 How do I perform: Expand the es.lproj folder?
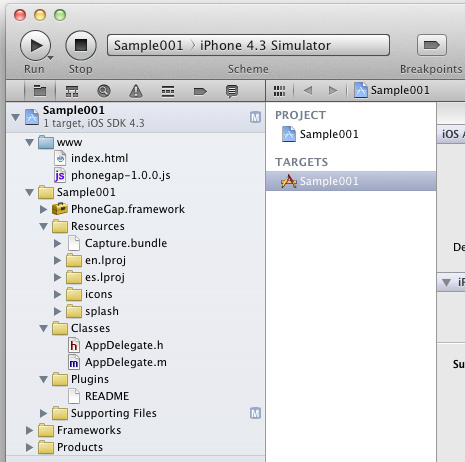[x=57, y=277]
